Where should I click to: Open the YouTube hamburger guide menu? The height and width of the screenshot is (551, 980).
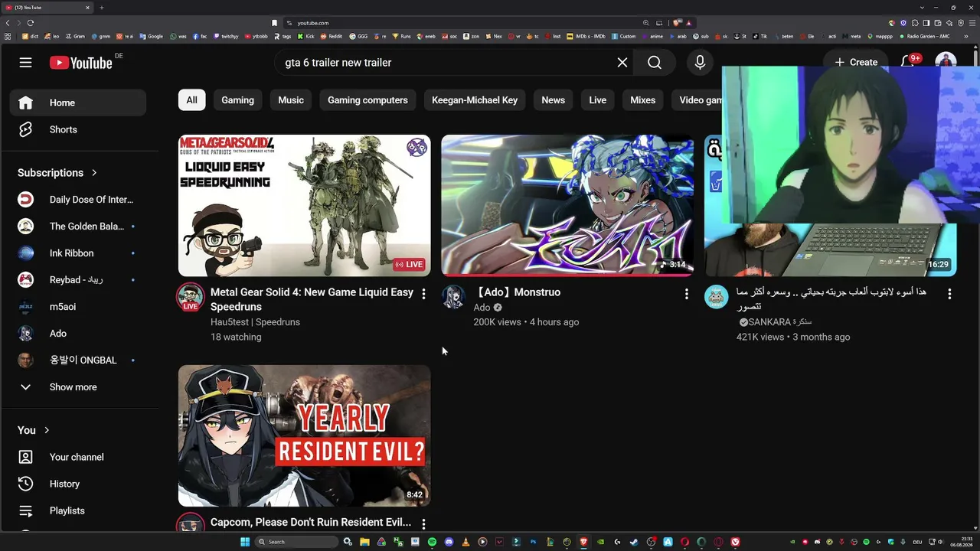tap(26, 63)
